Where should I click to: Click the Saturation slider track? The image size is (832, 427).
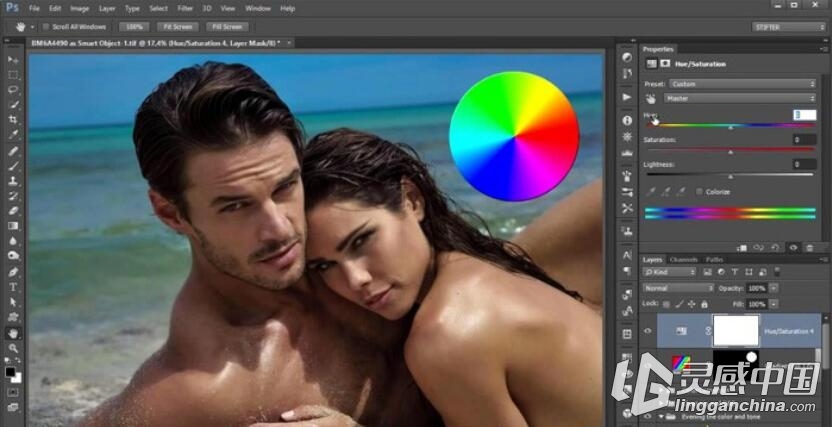point(730,150)
